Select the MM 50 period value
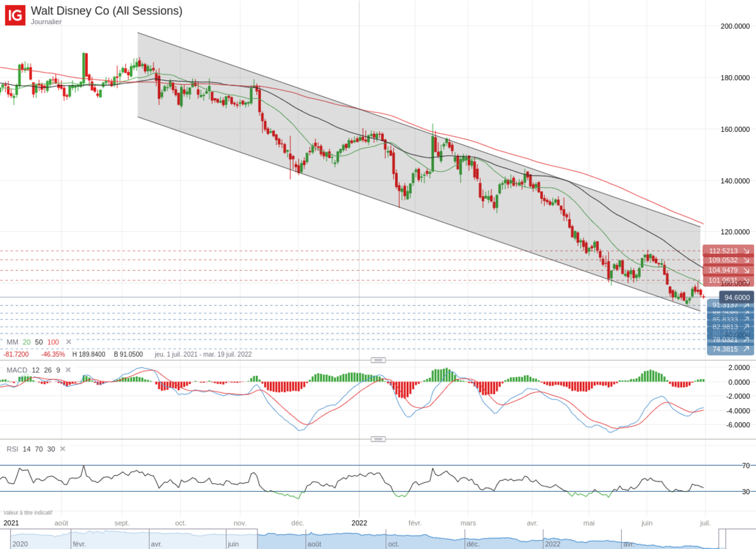The width and height of the screenshot is (756, 549). point(39,342)
